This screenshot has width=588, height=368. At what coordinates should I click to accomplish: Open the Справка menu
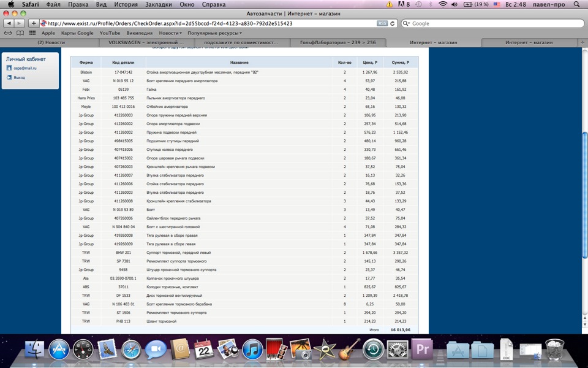(x=213, y=4)
